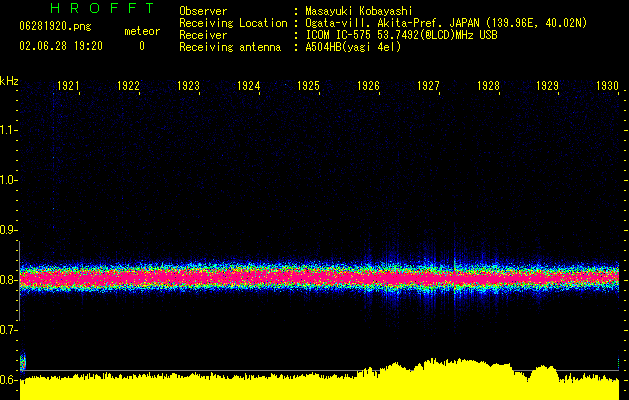This screenshot has height=400, width=629.
Task: Select the 1930 time marker
Action: [x=608, y=86]
